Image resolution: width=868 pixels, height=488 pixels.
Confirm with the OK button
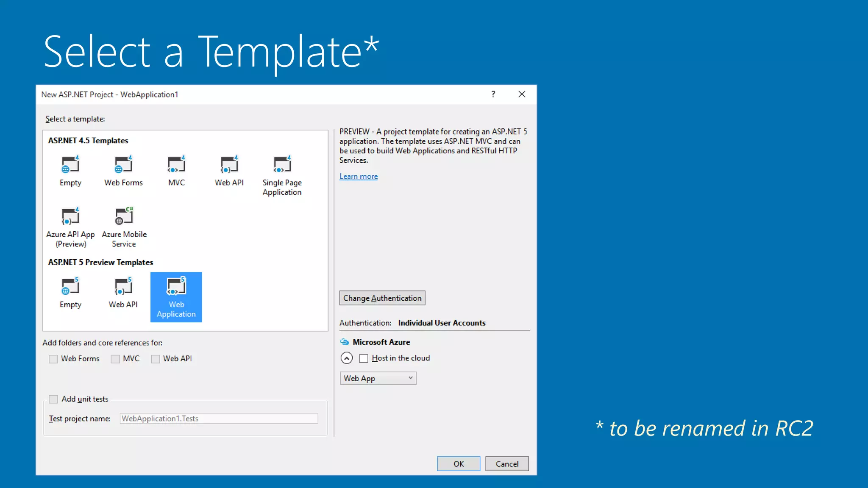pyautogui.click(x=459, y=464)
